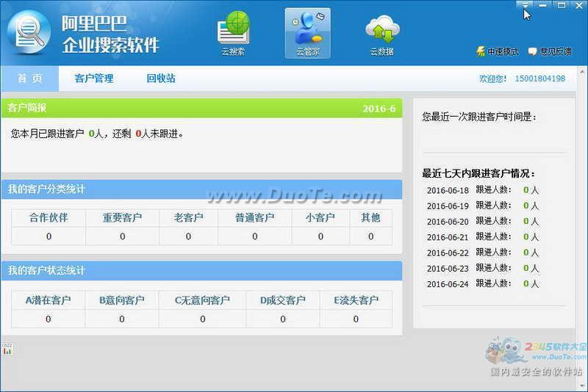Open the 回收站 recycle bin tab
This screenshot has height=392, width=588.
161,79
